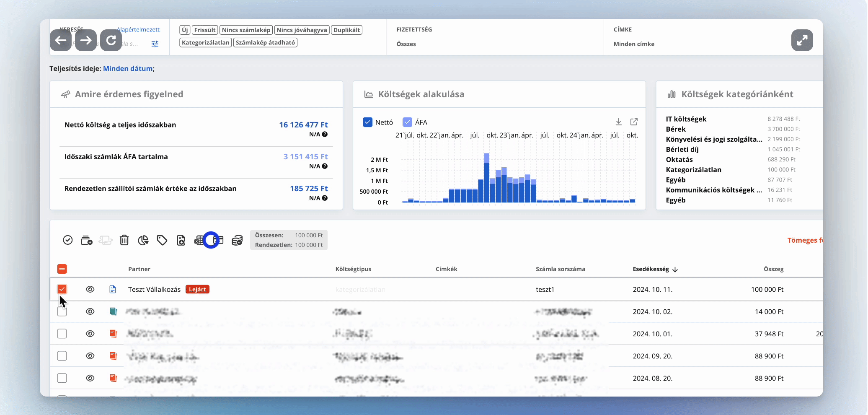Screen dimensions: 868x415
Task: Click the Tömeges bulk action link
Action: pos(805,240)
